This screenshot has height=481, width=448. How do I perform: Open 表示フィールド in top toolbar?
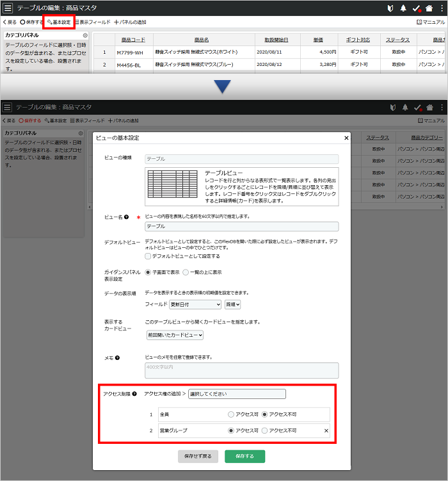coord(92,22)
